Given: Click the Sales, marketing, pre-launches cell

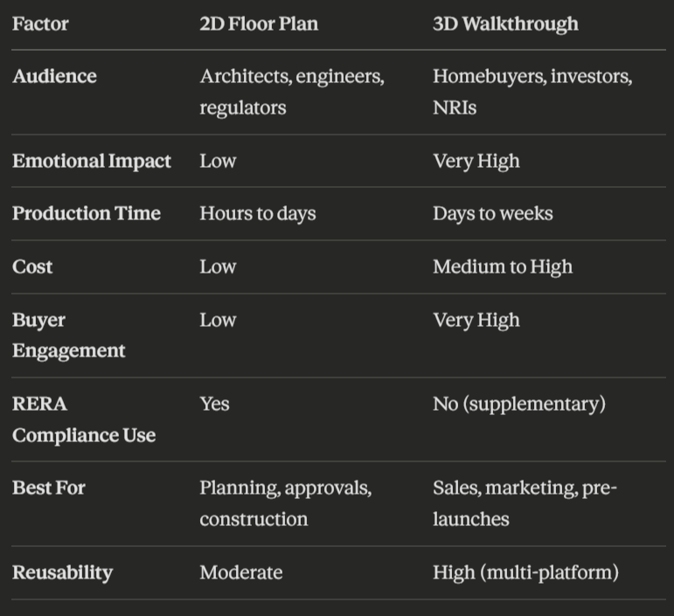Looking at the screenshot, I should pyautogui.click(x=525, y=503).
